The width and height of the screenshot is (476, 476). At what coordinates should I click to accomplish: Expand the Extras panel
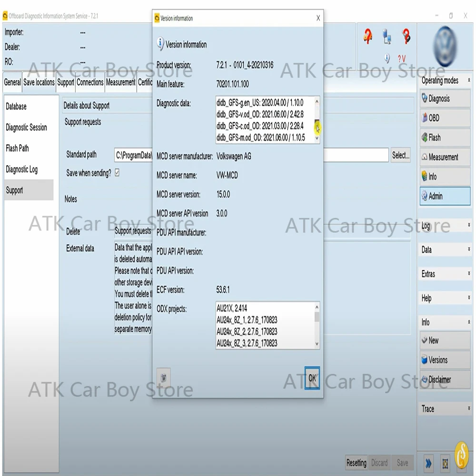pos(443,274)
